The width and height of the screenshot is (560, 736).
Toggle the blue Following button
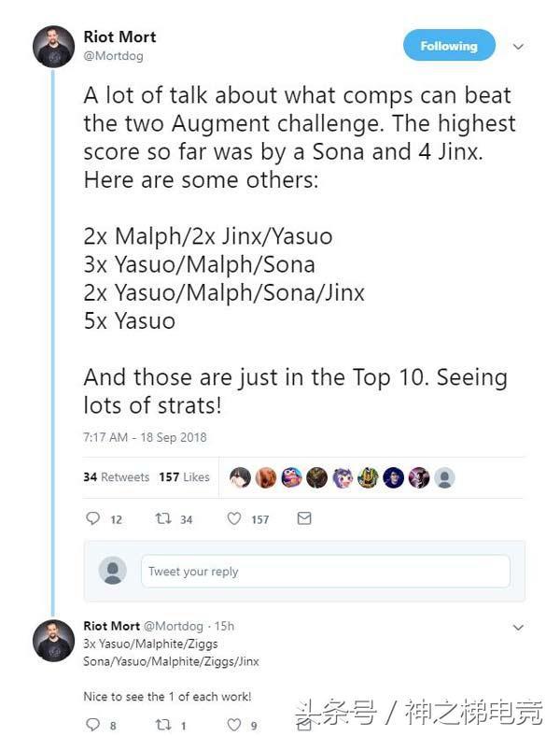[x=448, y=46]
